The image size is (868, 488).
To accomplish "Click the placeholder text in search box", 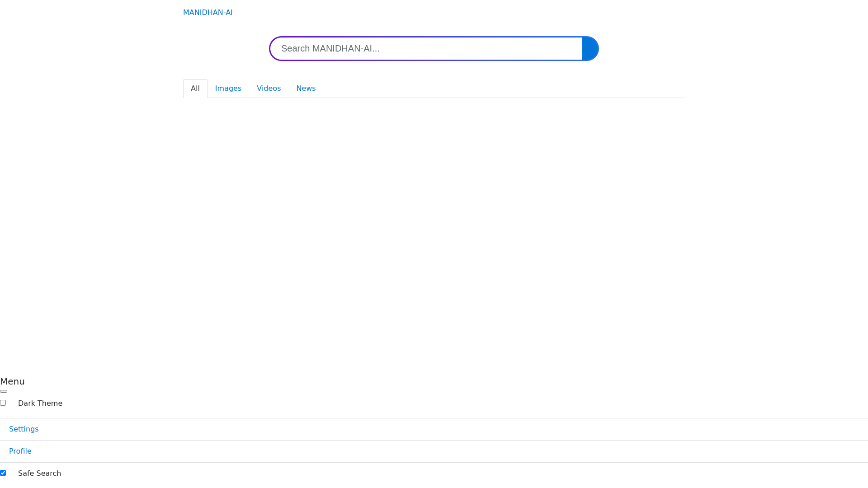I will [330, 48].
